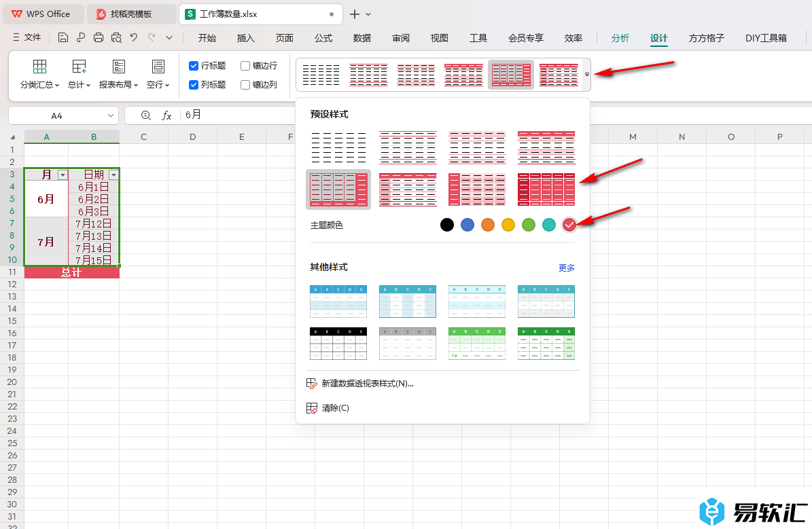812x529 pixels.
Task: Open the tab list dropdown next to plus
Action: point(368,14)
